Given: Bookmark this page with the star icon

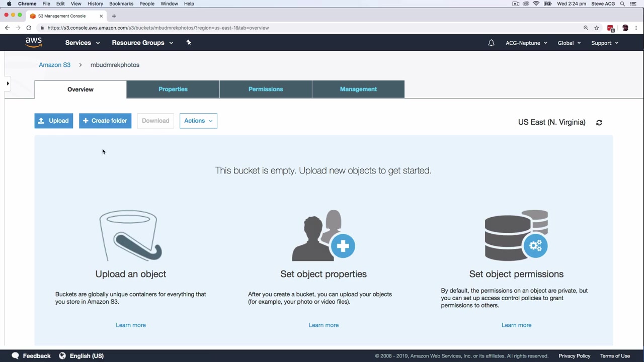Looking at the screenshot, I should tap(597, 28).
